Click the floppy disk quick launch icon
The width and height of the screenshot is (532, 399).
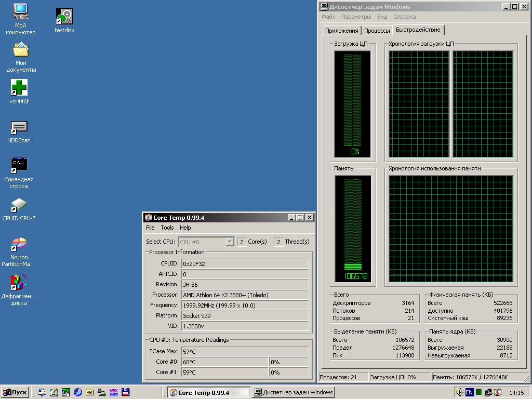coord(126,392)
